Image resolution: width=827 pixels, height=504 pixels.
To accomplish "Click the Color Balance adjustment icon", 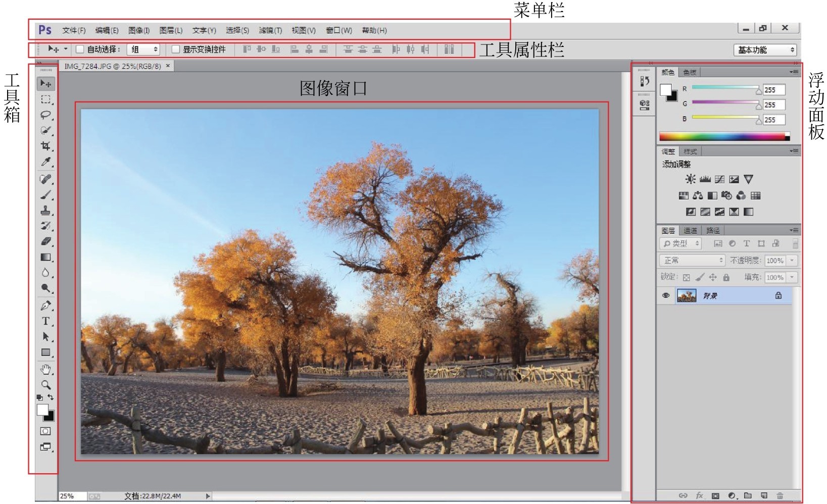I will coord(698,195).
